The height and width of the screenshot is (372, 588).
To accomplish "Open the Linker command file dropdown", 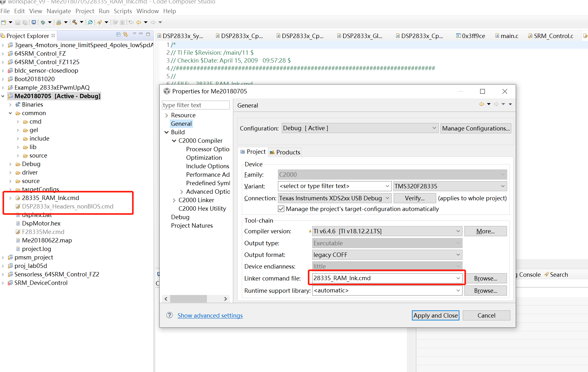I will click(458, 278).
